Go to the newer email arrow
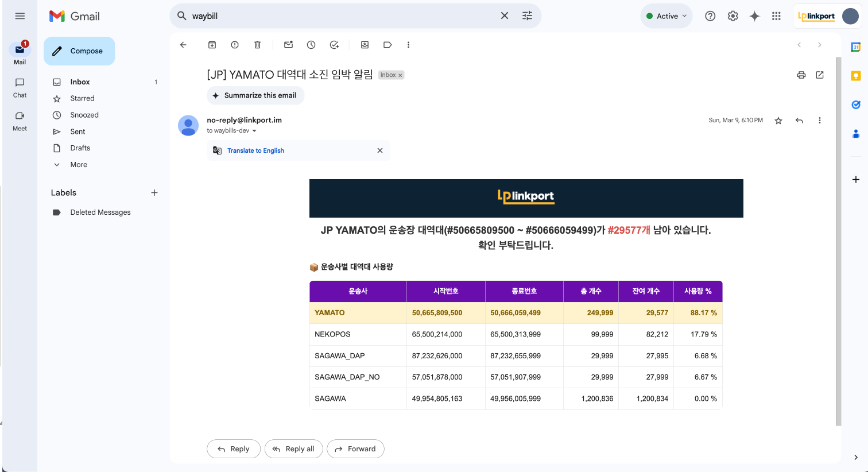Screen dimensions: 868x472 (799, 45)
